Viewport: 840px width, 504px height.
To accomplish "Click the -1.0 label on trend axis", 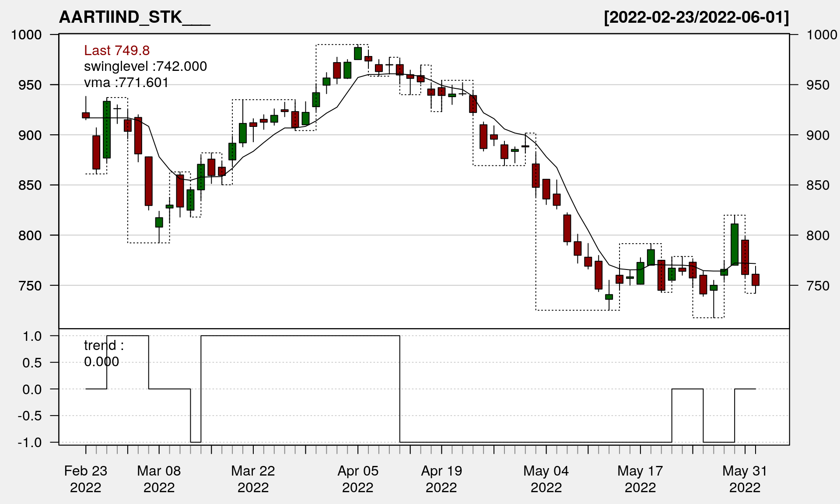I will [x=30, y=442].
